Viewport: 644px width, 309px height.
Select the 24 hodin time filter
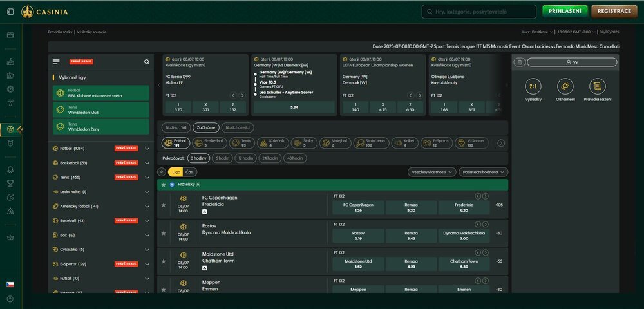point(270,158)
